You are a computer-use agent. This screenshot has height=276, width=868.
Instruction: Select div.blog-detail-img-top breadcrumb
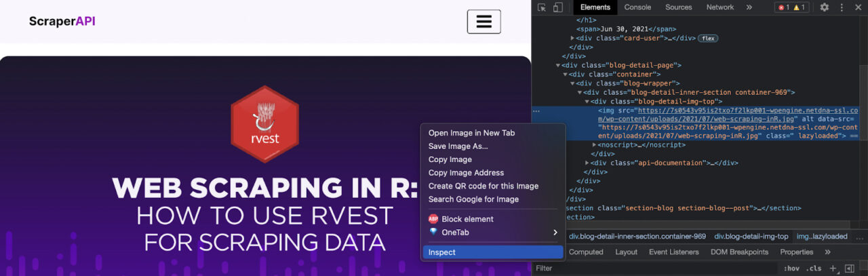coord(751,237)
